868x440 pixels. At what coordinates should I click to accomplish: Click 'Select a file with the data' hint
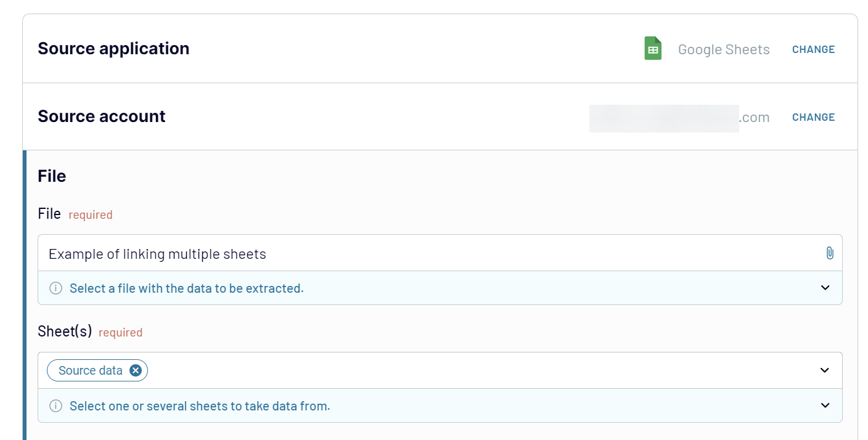(187, 288)
